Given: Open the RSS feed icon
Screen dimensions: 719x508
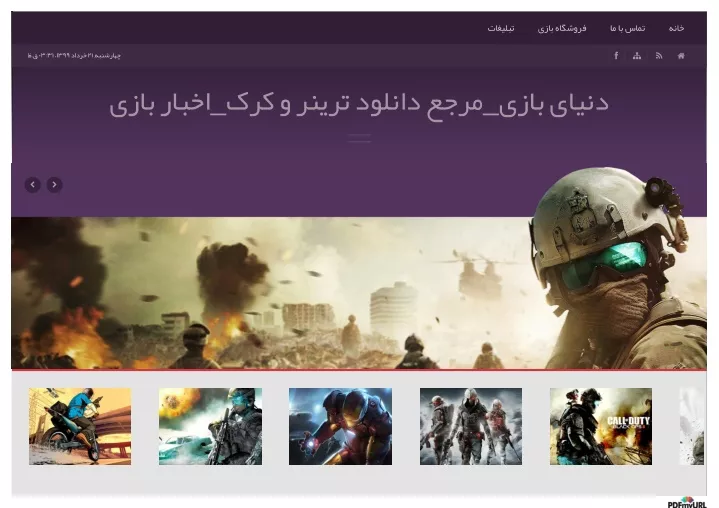Looking at the screenshot, I should pos(659,56).
